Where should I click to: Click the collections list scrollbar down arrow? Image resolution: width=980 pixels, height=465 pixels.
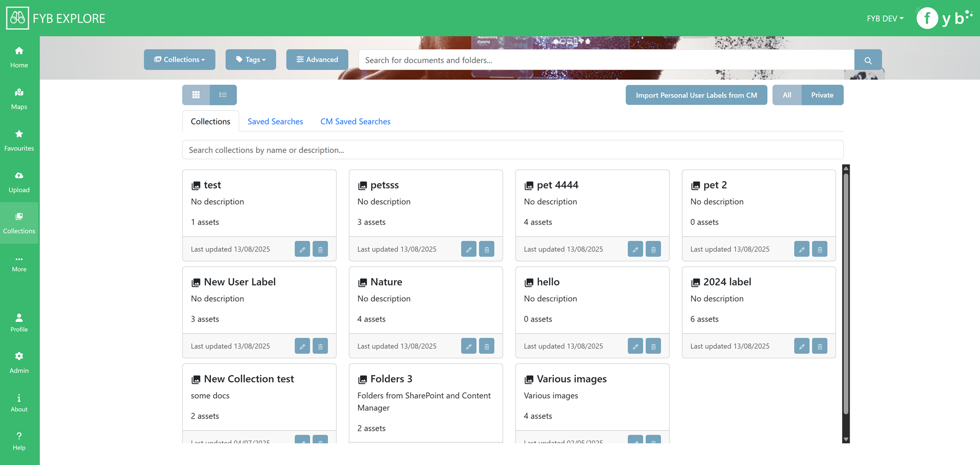click(x=846, y=439)
